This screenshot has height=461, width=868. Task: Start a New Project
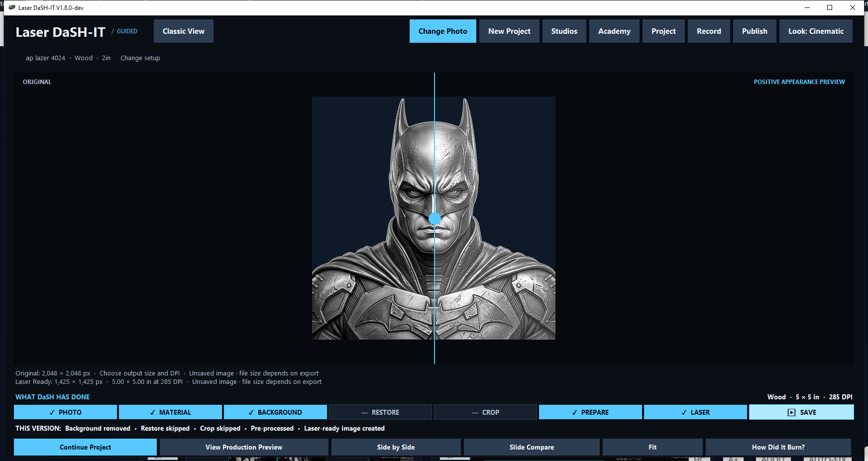tap(509, 31)
